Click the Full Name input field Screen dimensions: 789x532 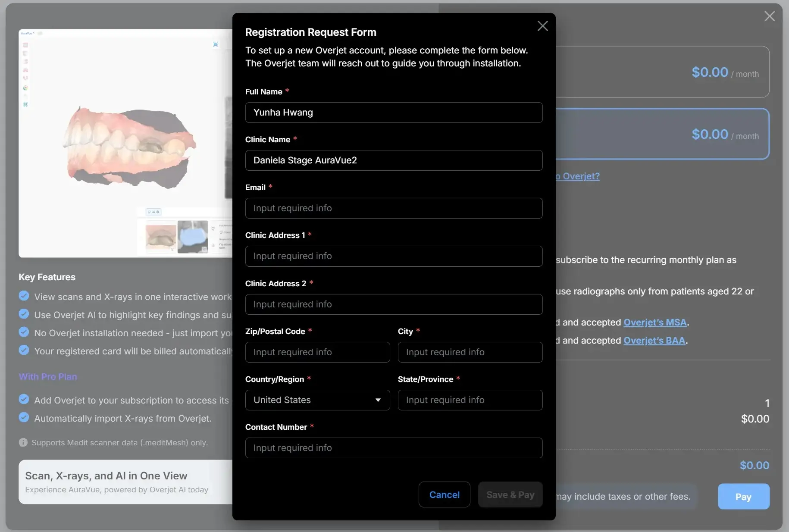coord(394,113)
